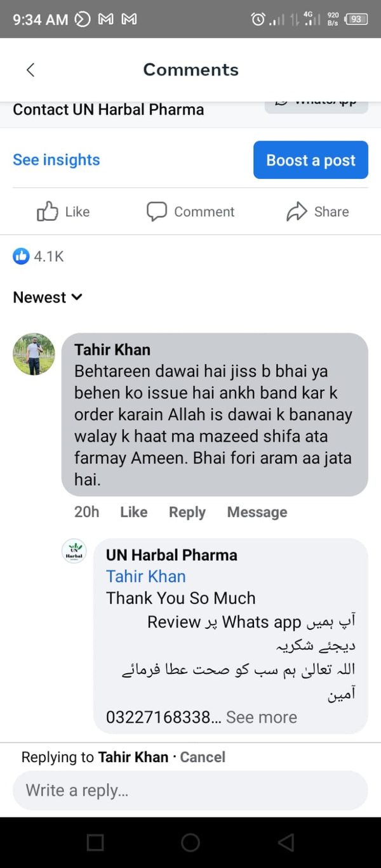Expand reply with See more
Viewport: 381px width, 868px height.
click(x=262, y=717)
